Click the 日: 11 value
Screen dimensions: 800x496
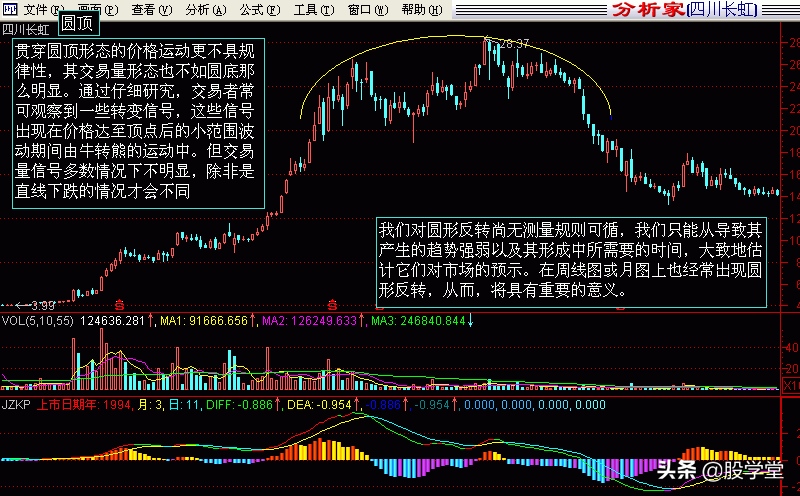[184, 405]
